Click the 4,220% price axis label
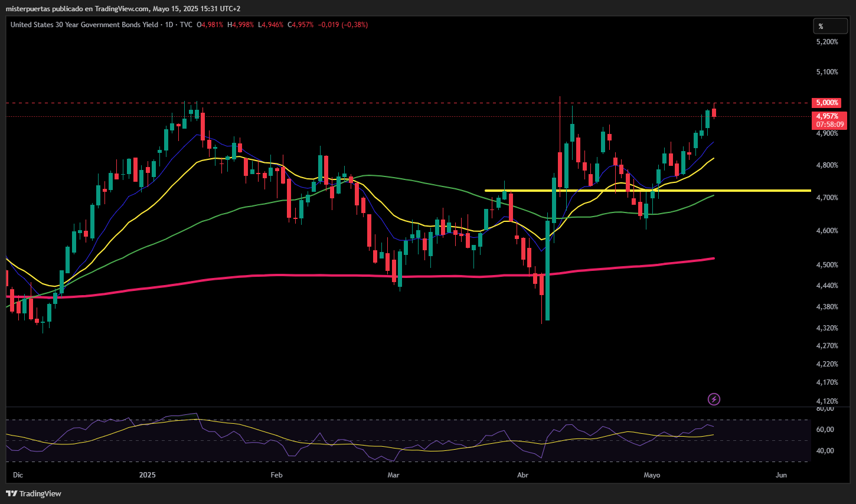Viewport: 856px width, 504px height. click(827, 364)
